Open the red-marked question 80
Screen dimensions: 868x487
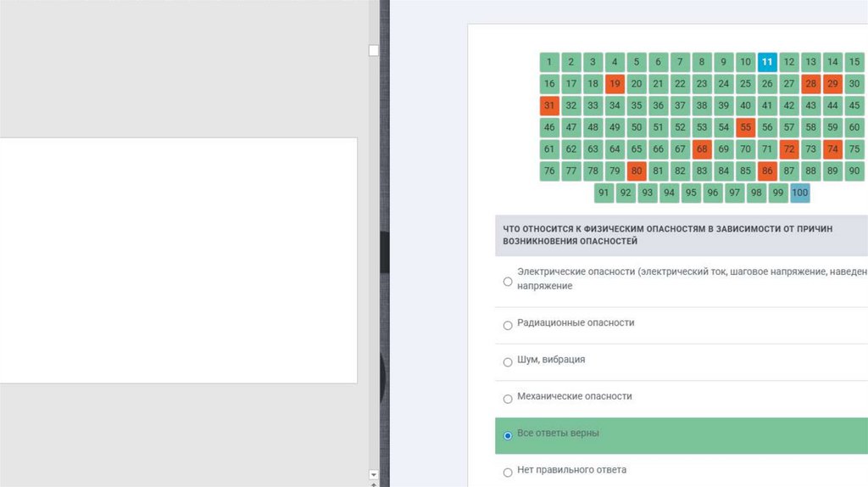click(637, 171)
